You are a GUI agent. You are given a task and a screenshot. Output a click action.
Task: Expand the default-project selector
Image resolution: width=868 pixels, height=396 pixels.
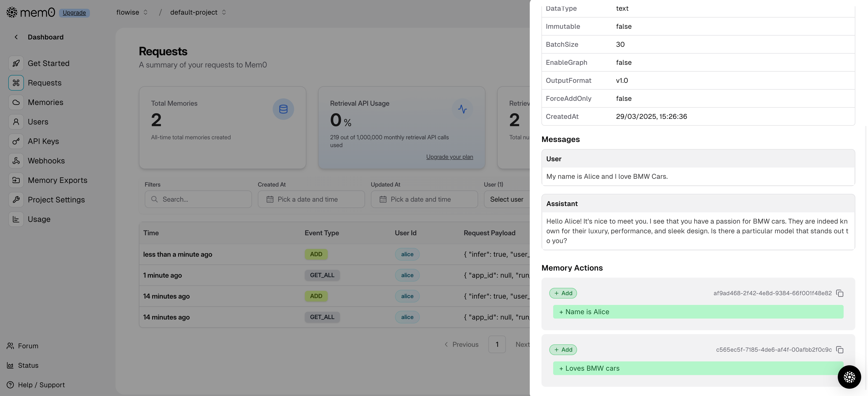click(x=198, y=12)
